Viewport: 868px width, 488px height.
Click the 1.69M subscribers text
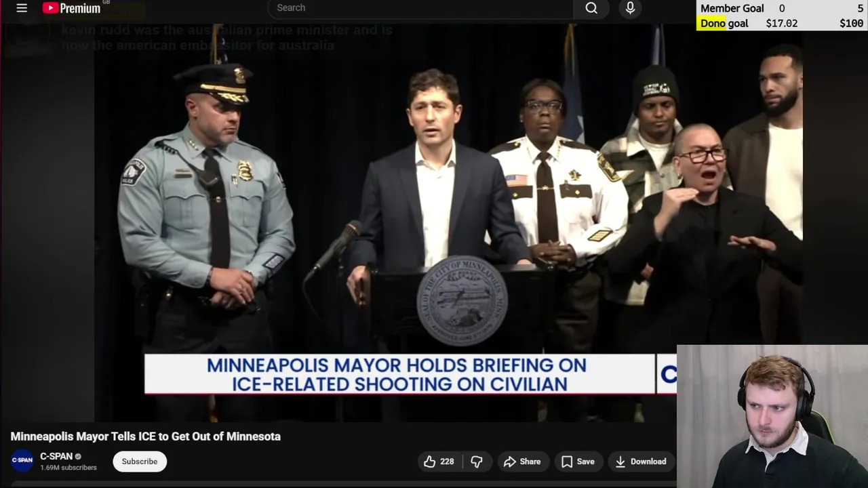pos(68,468)
